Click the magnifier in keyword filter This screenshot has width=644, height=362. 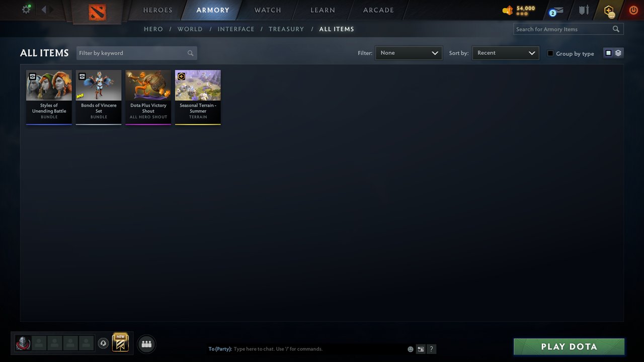190,53
